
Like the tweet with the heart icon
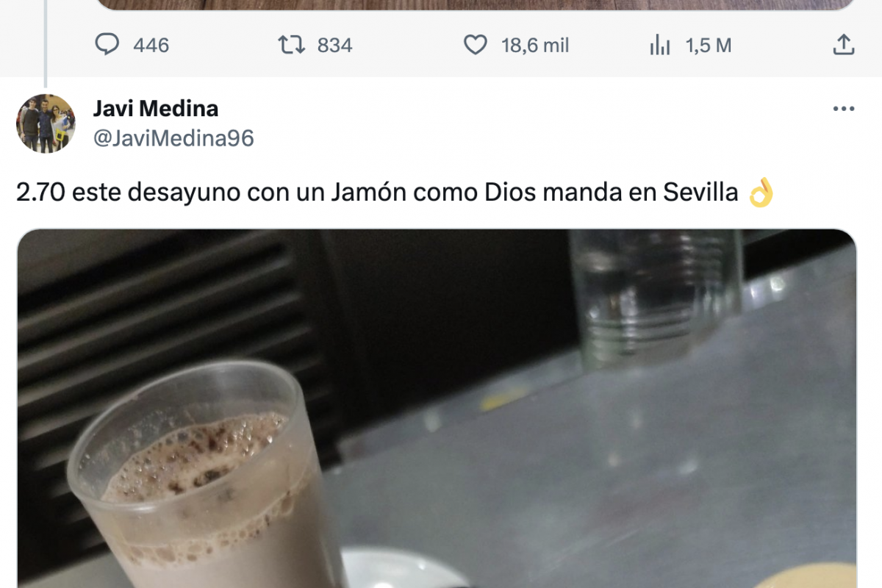476,46
